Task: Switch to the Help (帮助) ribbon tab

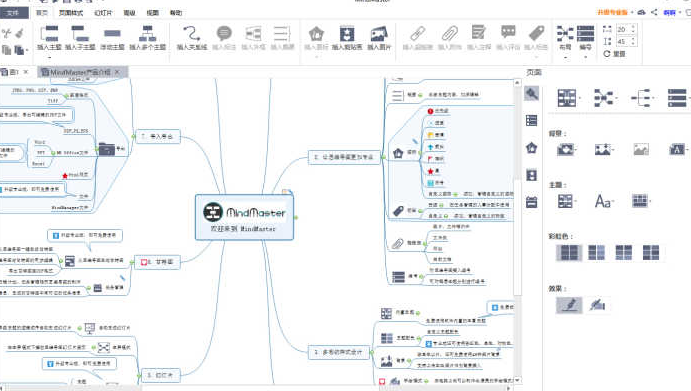Action: [x=176, y=13]
